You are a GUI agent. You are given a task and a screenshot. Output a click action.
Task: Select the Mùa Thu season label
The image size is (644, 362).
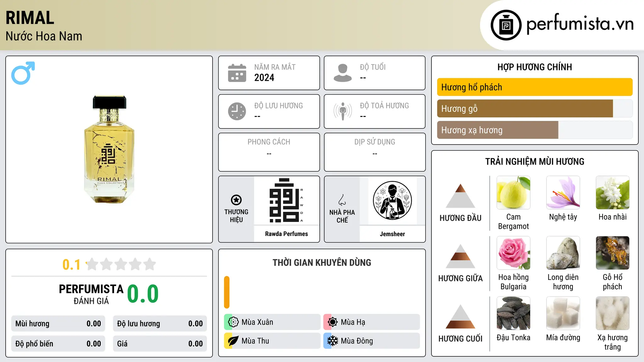(255, 341)
